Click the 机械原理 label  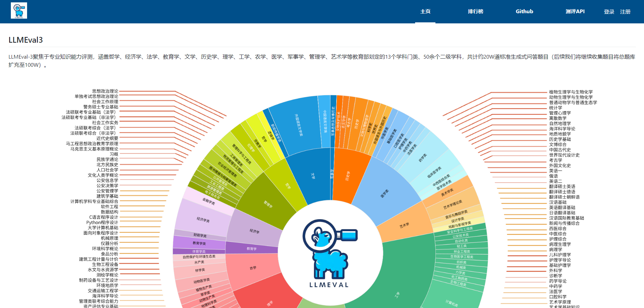(109, 238)
